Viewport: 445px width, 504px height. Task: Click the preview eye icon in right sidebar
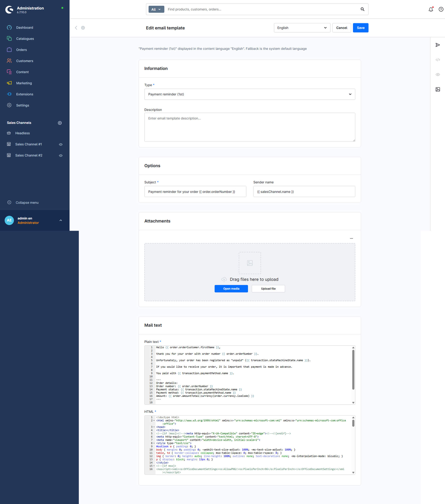click(438, 75)
